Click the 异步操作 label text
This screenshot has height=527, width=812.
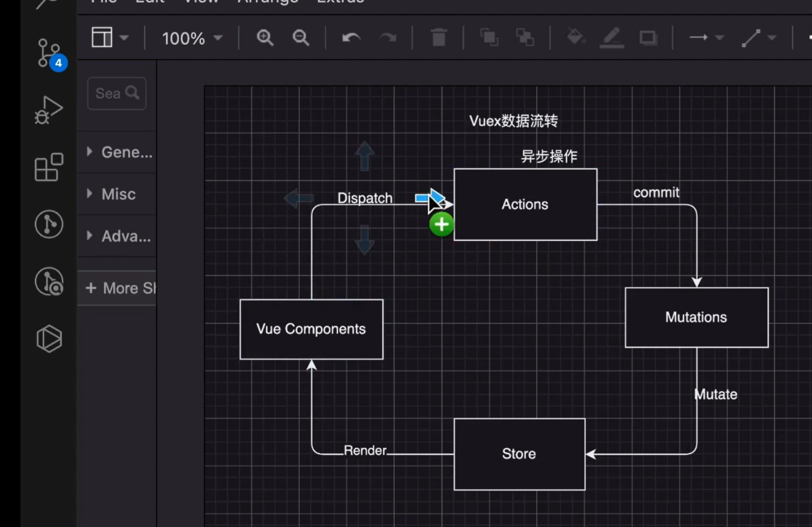pyautogui.click(x=549, y=156)
